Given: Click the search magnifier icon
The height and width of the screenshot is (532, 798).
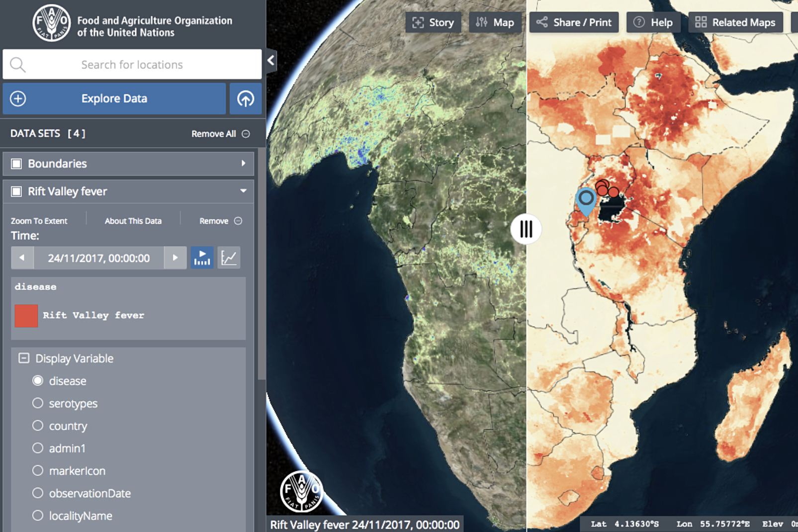Looking at the screenshot, I should click(x=18, y=65).
